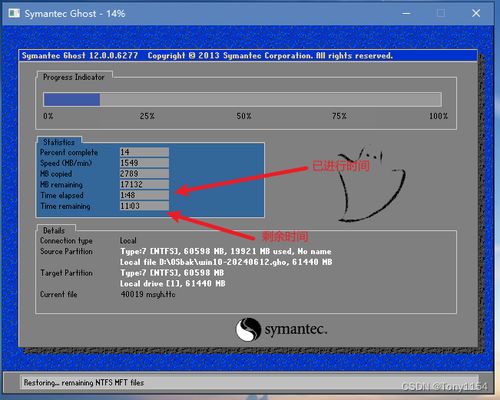500x400 pixels.
Task: Click the Symantec Ghost - 14% window title
Action: (x=75, y=14)
